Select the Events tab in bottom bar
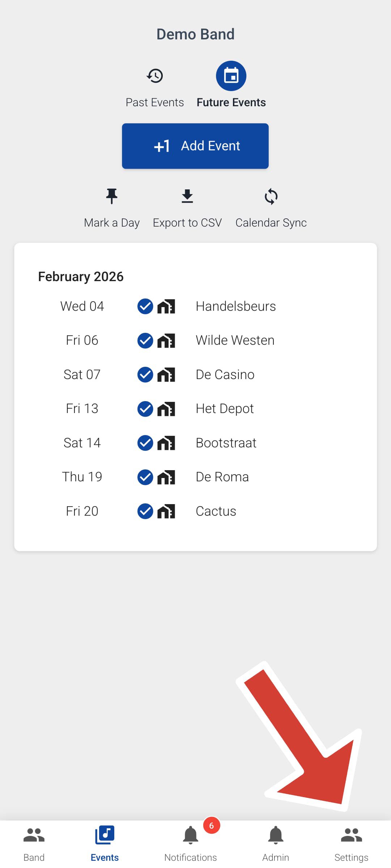The height and width of the screenshot is (868, 391). tap(105, 844)
